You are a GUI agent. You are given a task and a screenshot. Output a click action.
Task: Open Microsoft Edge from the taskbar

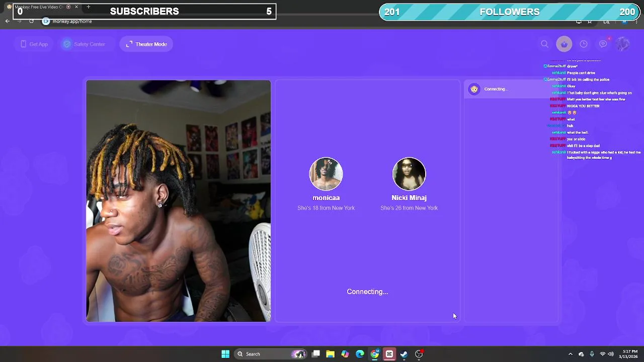pos(360,354)
